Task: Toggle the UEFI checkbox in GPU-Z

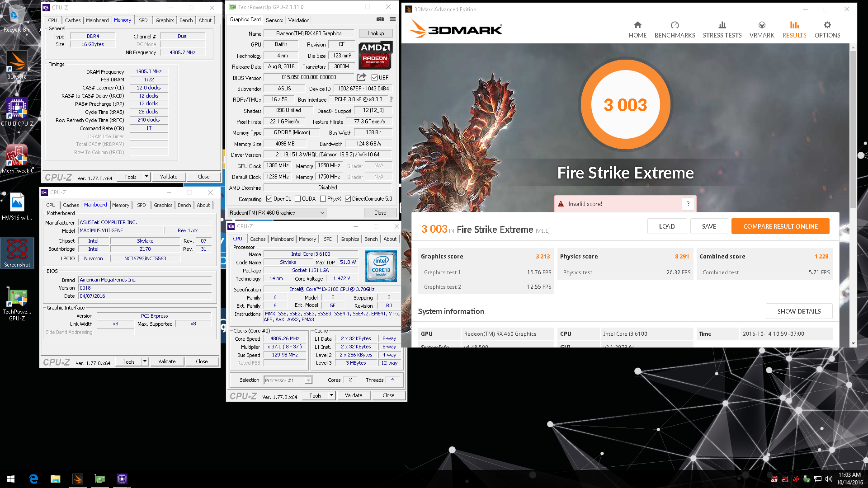Action: click(374, 78)
